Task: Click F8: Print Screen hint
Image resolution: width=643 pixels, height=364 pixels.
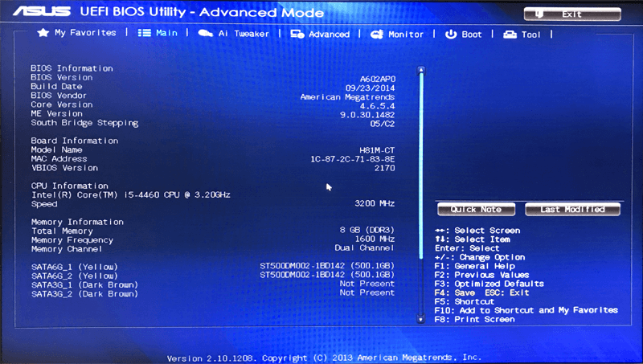Action: 474,319
